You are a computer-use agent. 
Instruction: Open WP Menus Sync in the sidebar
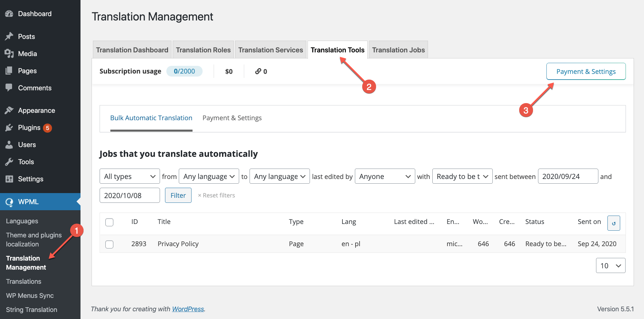[x=30, y=295]
